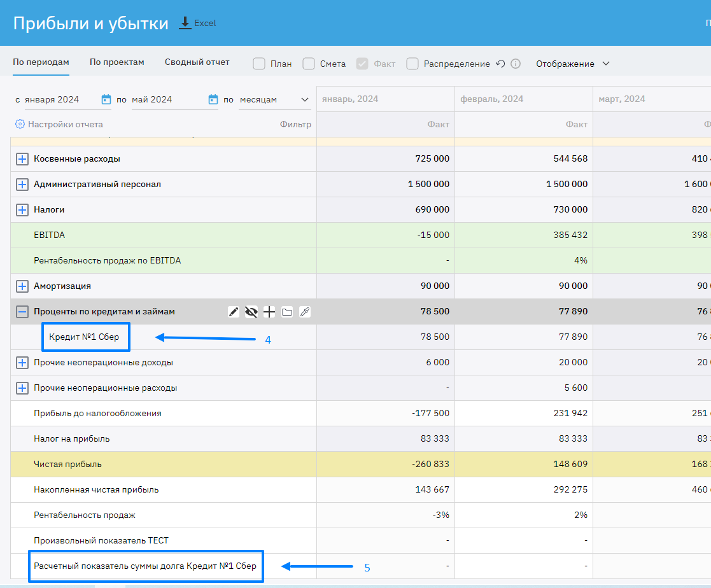Viewport: 711px width, 588px height.
Task: Open the end date calendar icon
Action: click(213, 99)
